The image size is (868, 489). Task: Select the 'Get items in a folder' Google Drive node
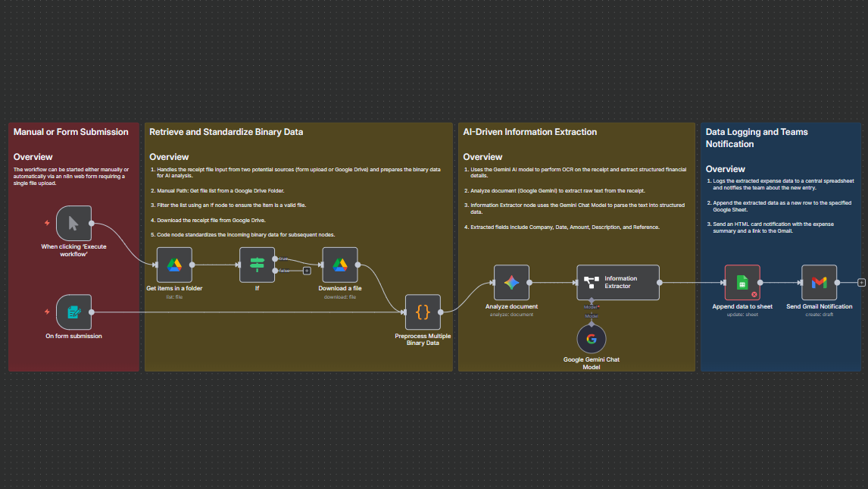(173, 265)
